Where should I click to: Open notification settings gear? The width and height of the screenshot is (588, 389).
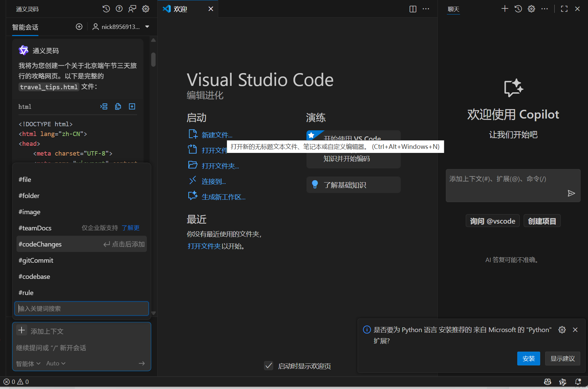[562, 330]
